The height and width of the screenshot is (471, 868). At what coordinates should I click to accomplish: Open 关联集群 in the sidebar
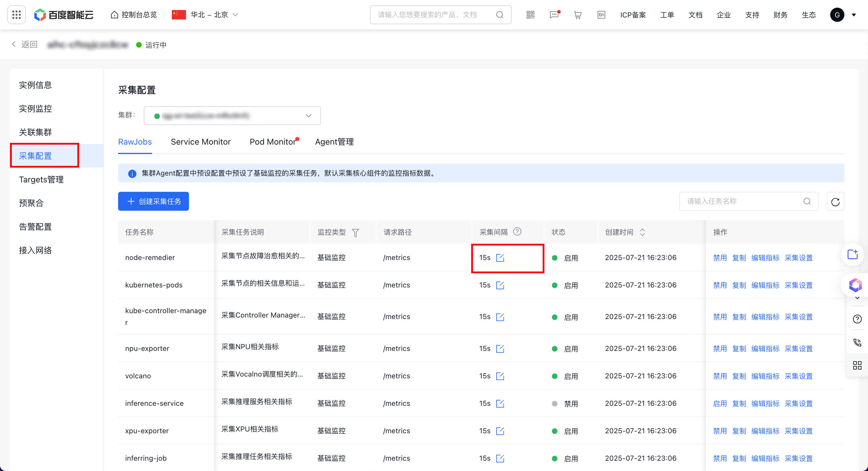click(x=35, y=132)
